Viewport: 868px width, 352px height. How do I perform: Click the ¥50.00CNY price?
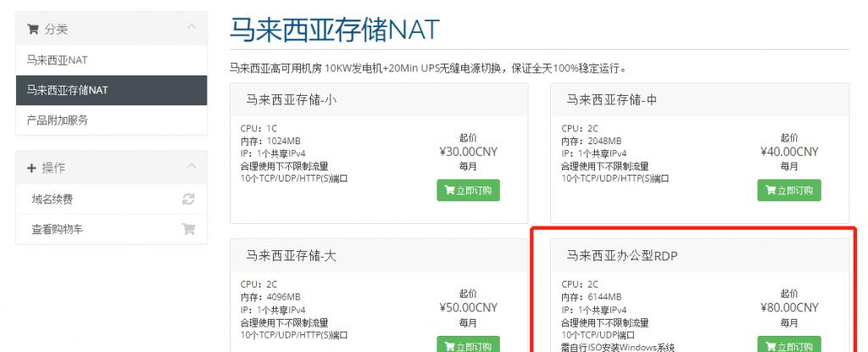click(468, 308)
